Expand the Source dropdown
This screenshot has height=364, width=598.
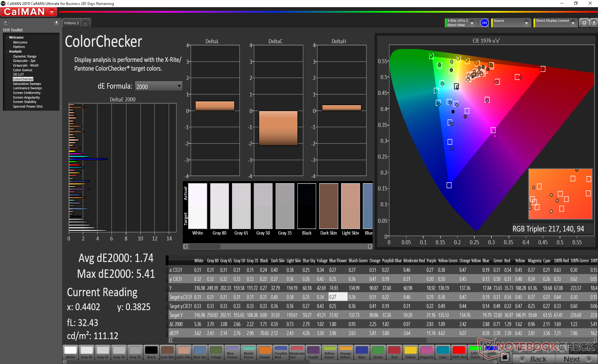[526, 23]
